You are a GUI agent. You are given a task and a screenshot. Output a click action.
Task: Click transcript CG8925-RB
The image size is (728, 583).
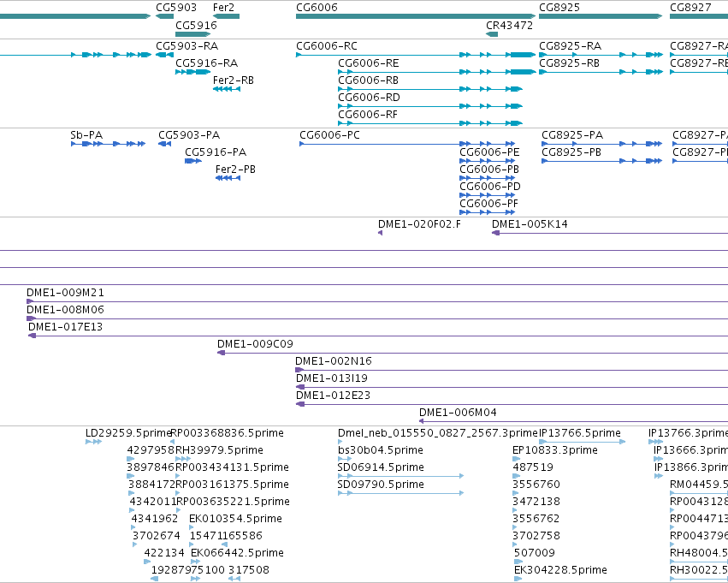click(601, 72)
